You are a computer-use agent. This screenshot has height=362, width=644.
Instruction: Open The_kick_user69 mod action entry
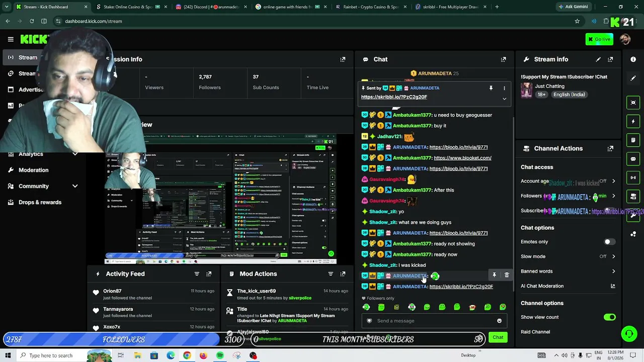coord(287,294)
